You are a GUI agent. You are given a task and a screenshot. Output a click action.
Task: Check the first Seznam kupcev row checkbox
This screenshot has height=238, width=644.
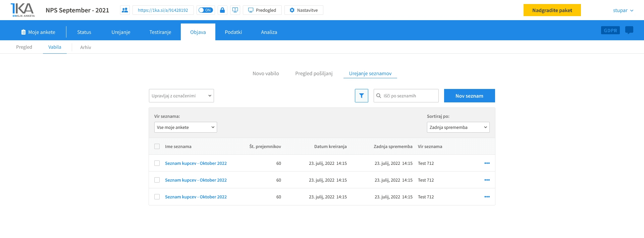click(157, 163)
